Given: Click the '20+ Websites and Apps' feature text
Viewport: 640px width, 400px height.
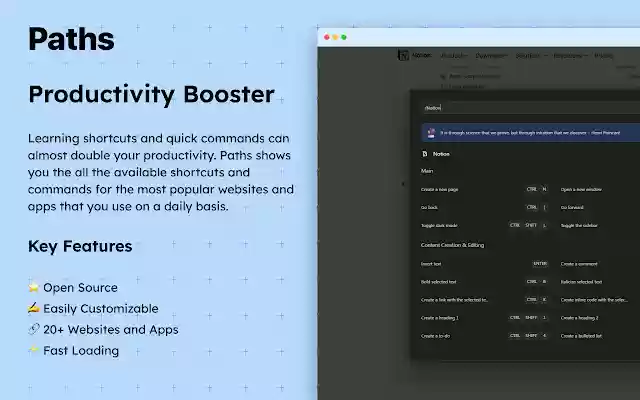Looking at the screenshot, I should tap(111, 329).
